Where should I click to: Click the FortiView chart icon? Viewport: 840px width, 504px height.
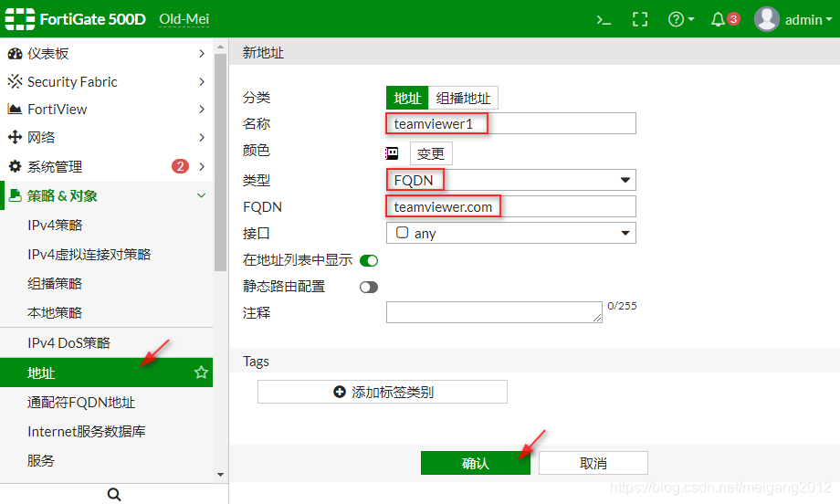pos(15,110)
